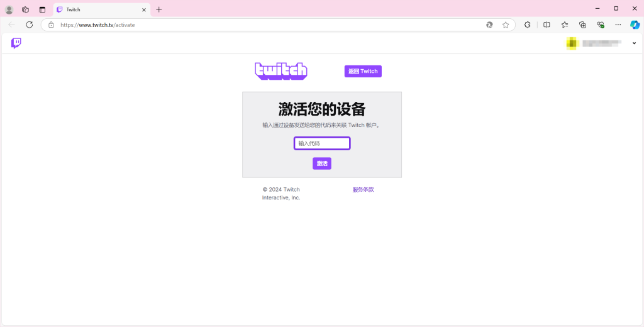View site information via the lock icon
Screen dimensions: 644x327
pyautogui.click(x=52, y=25)
